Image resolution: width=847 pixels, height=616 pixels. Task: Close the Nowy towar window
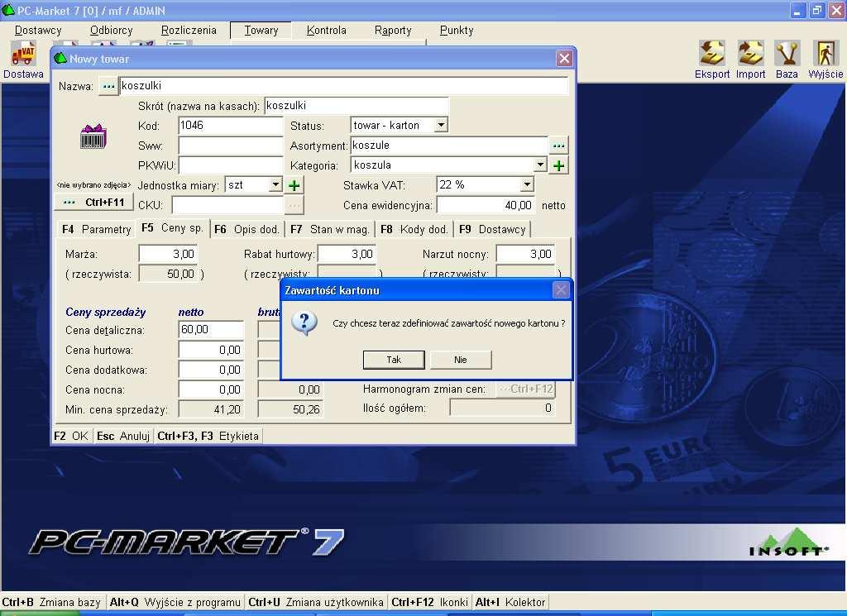click(564, 59)
